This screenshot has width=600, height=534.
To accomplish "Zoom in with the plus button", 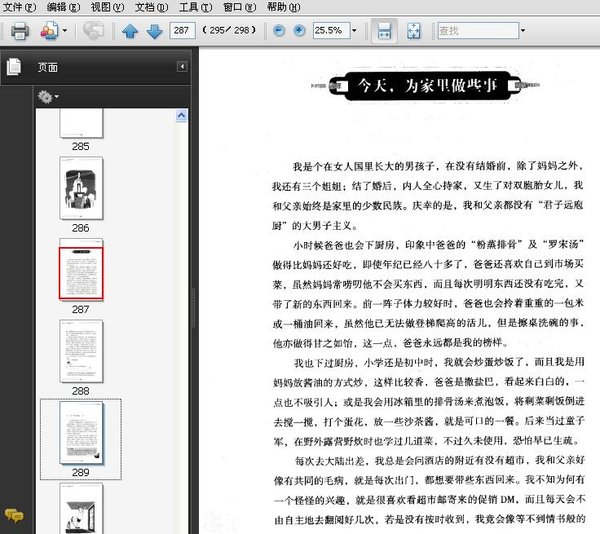I will pos(299,31).
